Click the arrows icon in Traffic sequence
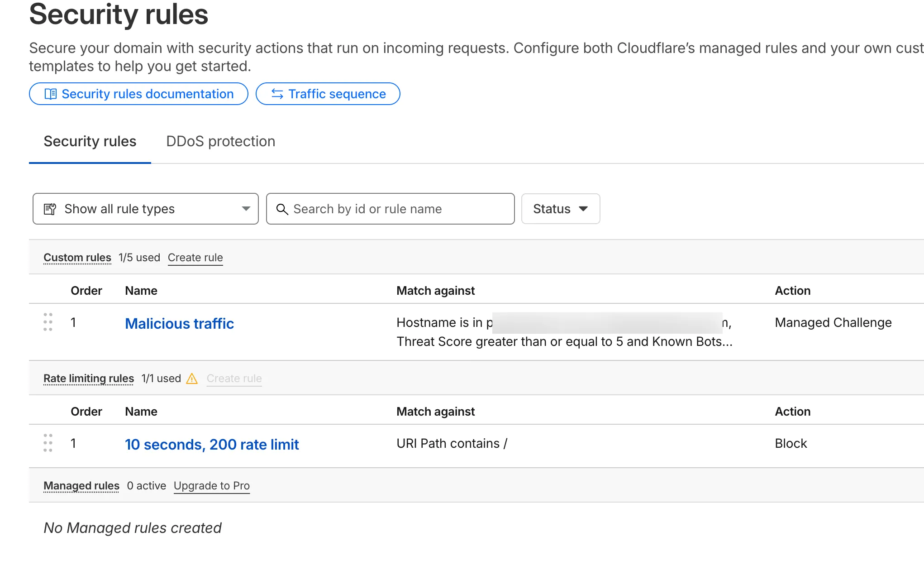Viewport: 924px width, 575px height. click(277, 94)
